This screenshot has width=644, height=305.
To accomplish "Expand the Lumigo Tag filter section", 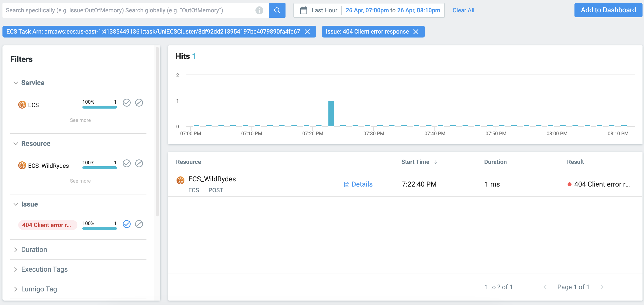I will point(16,289).
